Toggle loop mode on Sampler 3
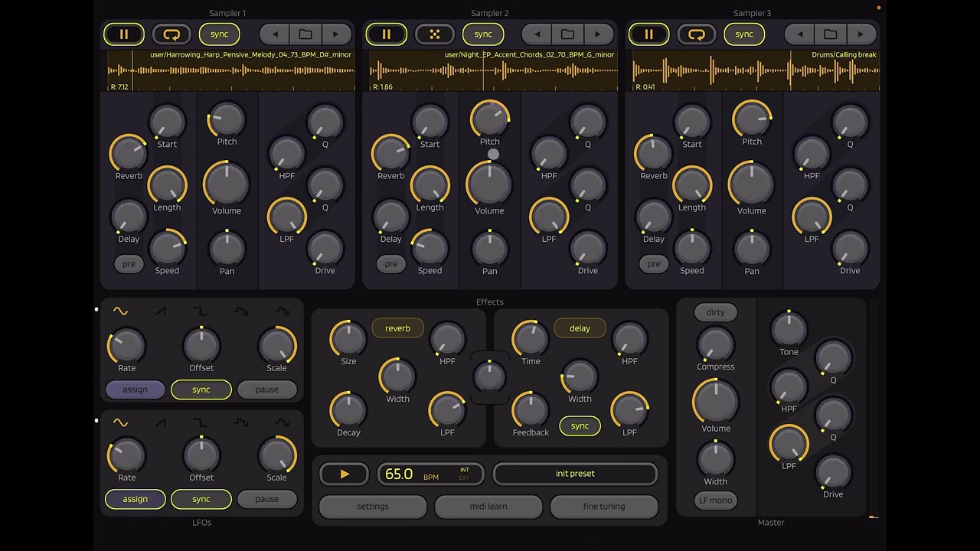Viewport: 980px width, 551px height. point(697,34)
